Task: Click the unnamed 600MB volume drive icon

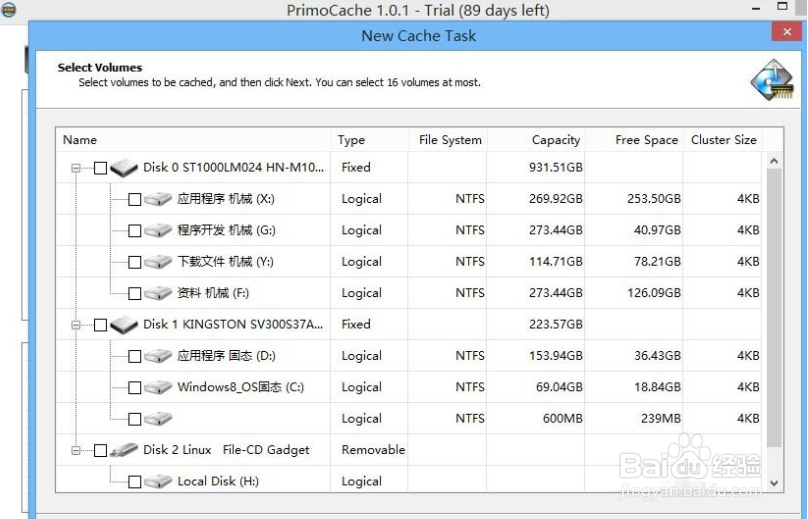Action: tap(158, 419)
